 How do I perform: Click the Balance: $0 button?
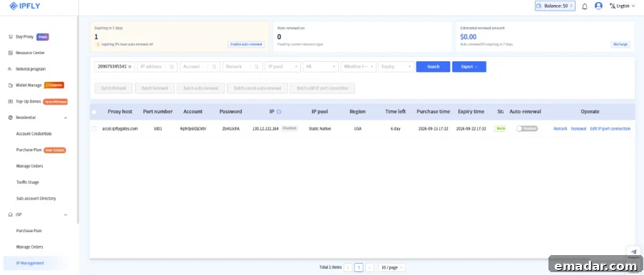[555, 6]
